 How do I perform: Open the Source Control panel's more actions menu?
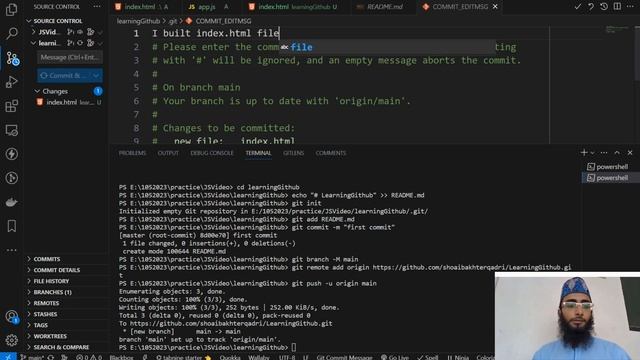97,7
